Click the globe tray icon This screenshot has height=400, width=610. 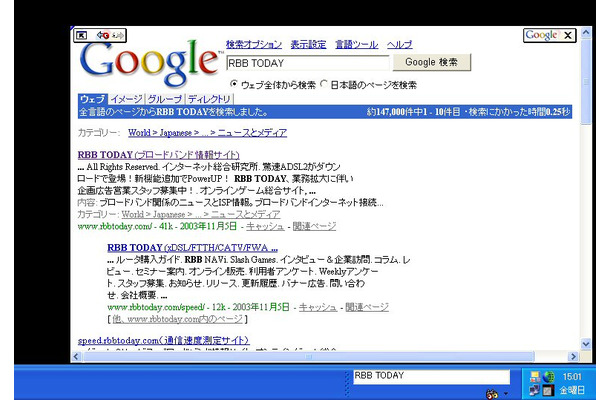[549, 377]
